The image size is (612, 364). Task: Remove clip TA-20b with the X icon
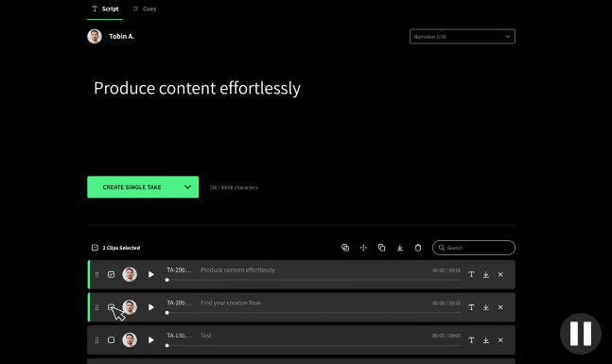tap(500, 307)
